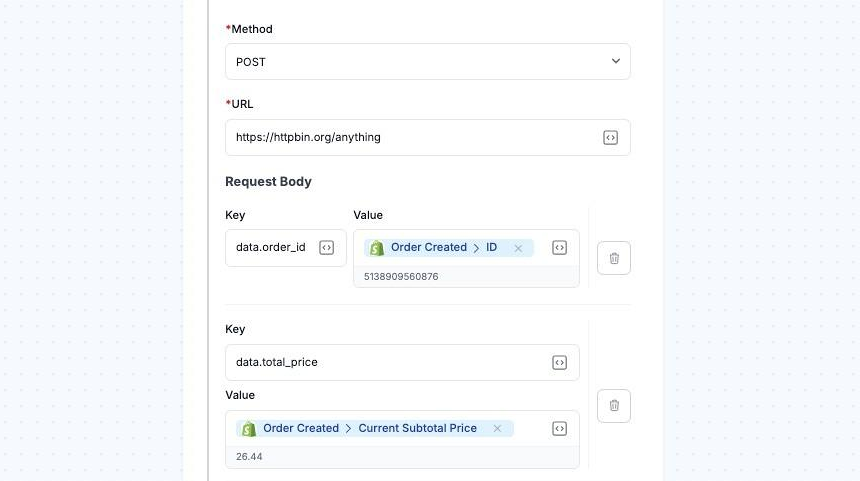860x481 pixels.
Task: Click the Shopify icon in the Subtotal Price token
Action: (x=249, y=429)
